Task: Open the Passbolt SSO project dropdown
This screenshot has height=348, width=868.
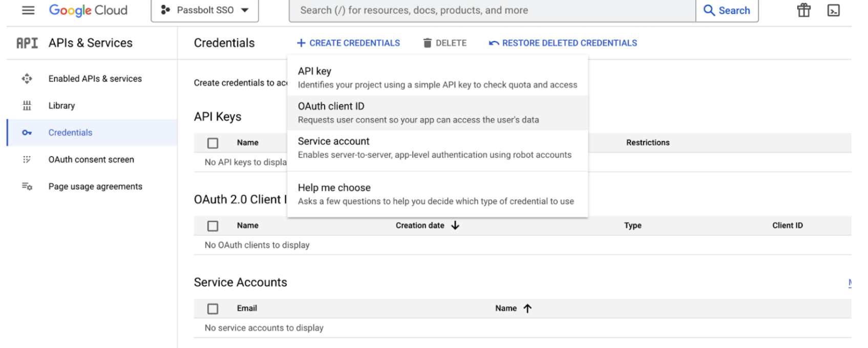Action: coord(205,10)
